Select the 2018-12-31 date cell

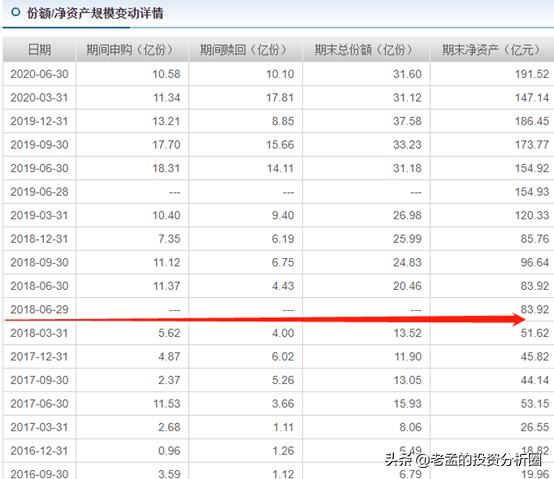click(x=39, y=239)
